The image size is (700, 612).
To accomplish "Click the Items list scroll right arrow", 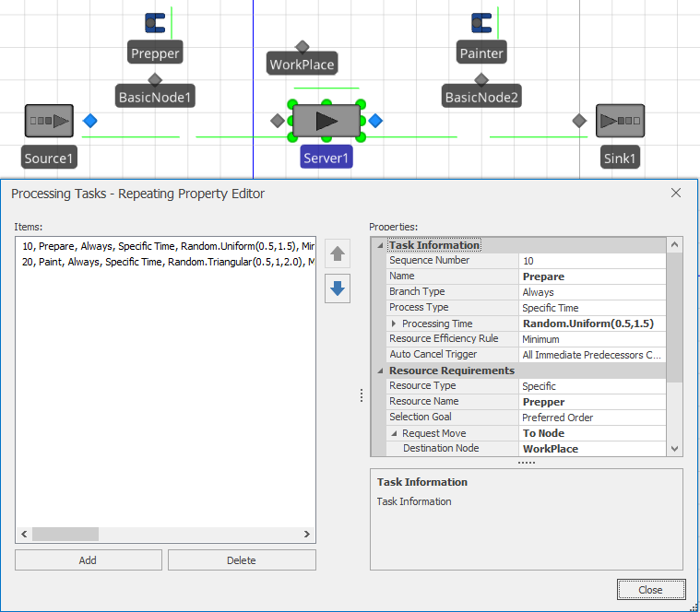I will pyautogui.click(x=307, y=534).
